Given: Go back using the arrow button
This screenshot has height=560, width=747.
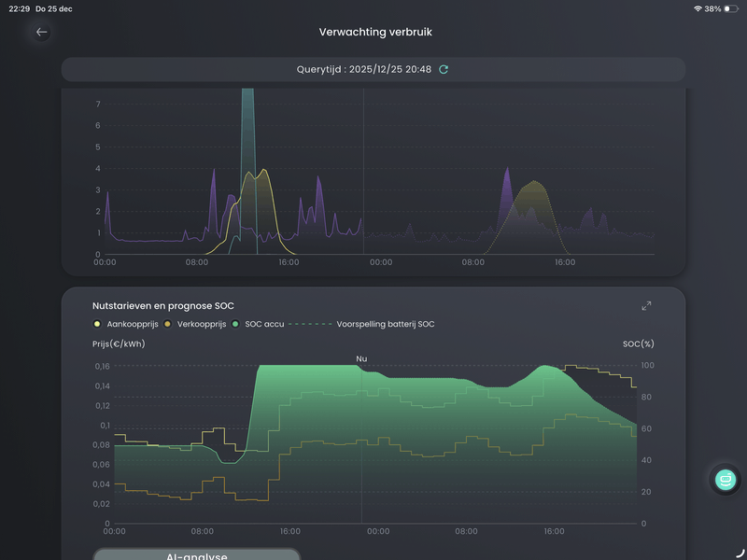Looking at the screenshot, I should 41,32.
